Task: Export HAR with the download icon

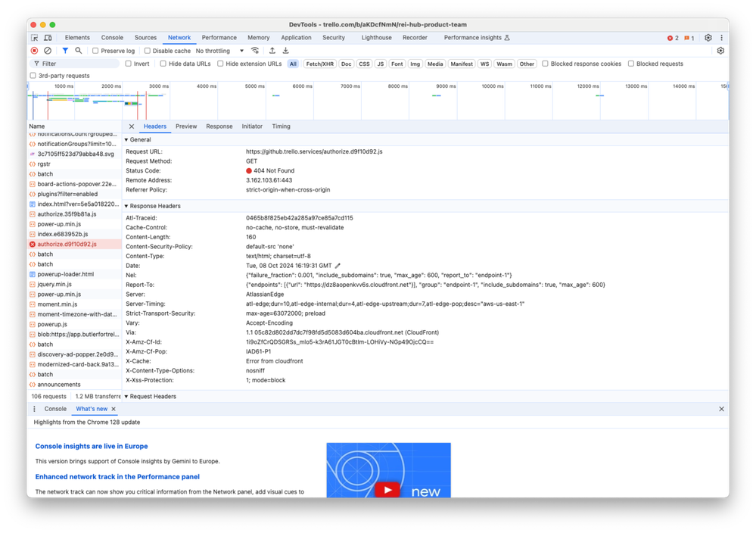Action: [285, 51]
